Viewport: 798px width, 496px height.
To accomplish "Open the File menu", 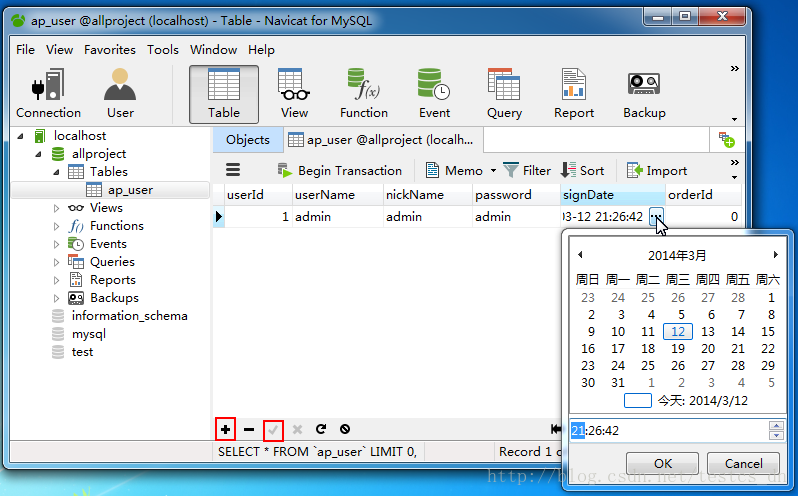I will tap(25, 50).
